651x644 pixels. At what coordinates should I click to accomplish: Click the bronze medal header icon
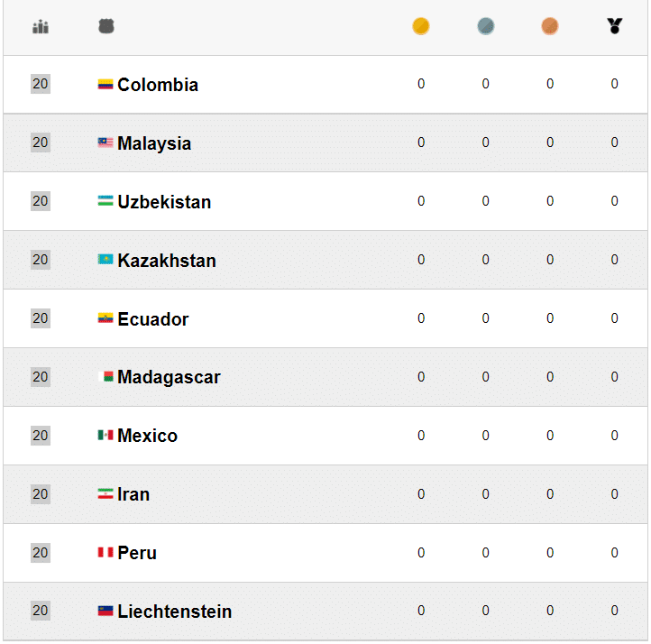click(550, 27)
